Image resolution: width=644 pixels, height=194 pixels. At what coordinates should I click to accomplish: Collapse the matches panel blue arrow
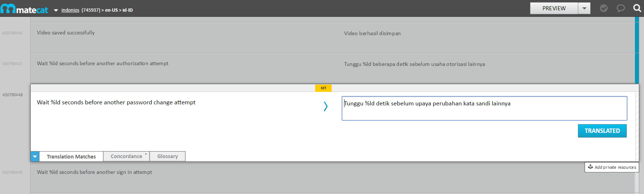[x=35, y=157]
